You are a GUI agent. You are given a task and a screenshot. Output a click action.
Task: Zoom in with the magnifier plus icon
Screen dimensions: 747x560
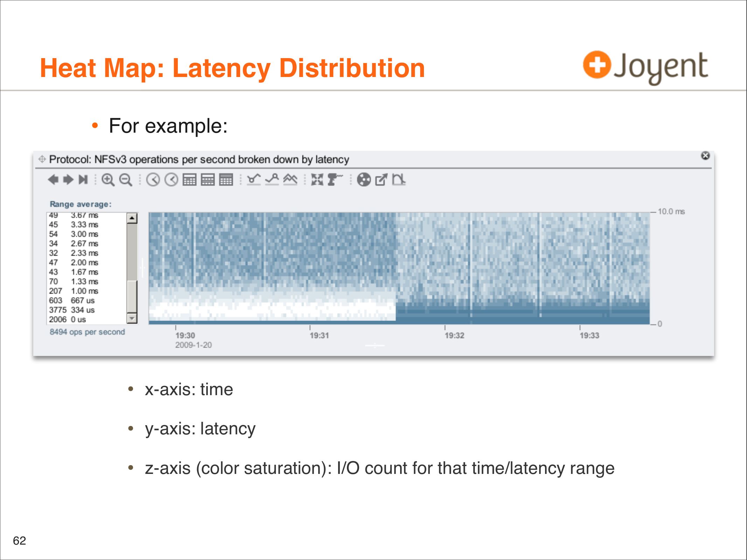point(108,180)
